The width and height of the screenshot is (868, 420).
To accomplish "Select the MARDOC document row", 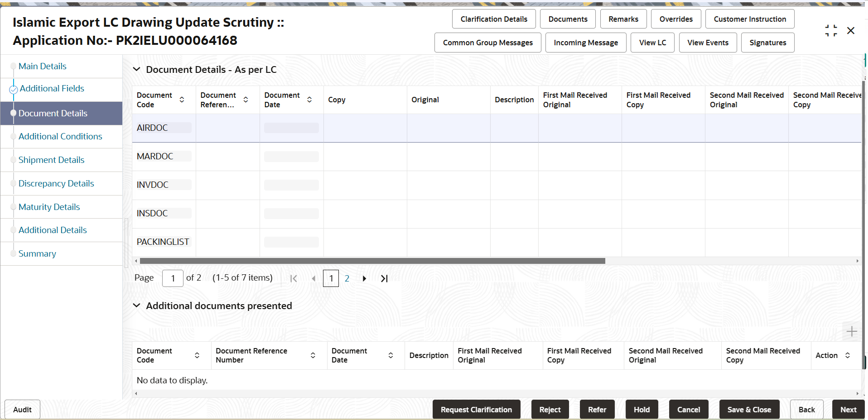I will pyautogui.click(x=497, y=157).
